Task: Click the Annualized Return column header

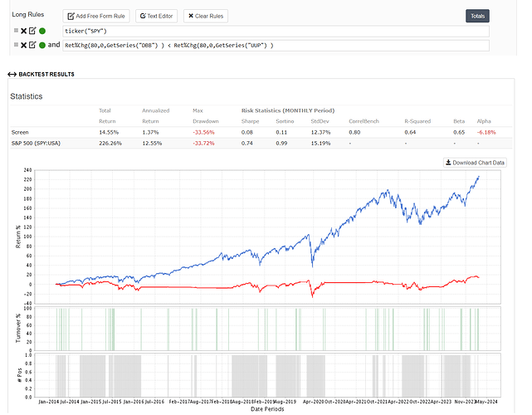Action: tap(155, 115)
